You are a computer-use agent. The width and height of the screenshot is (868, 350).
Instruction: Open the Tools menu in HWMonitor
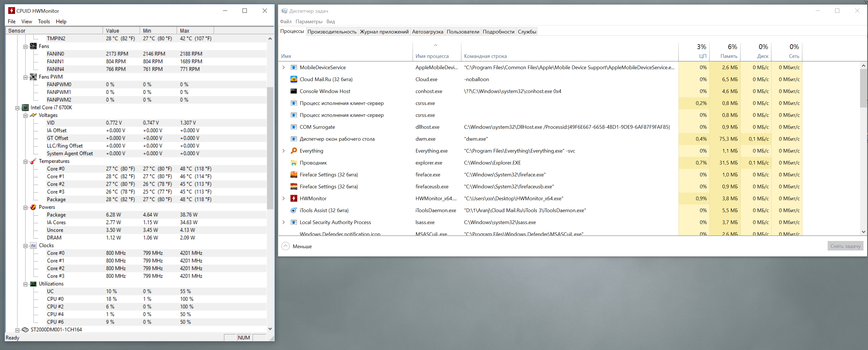[x=44, y=21]
